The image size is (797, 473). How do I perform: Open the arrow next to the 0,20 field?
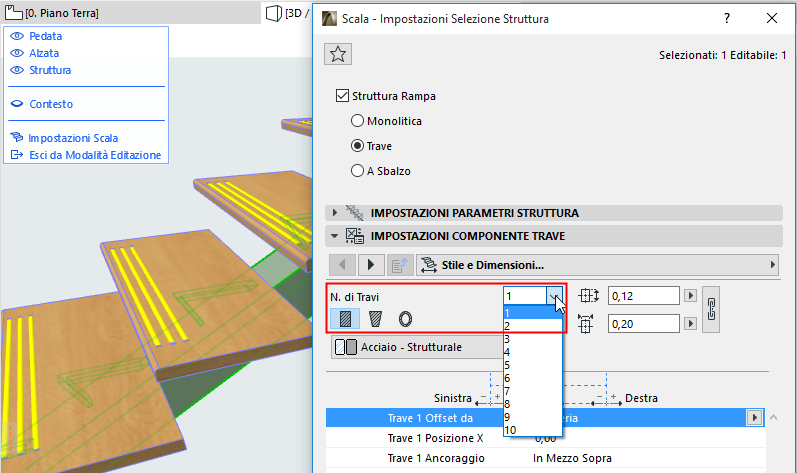(690, 324)
